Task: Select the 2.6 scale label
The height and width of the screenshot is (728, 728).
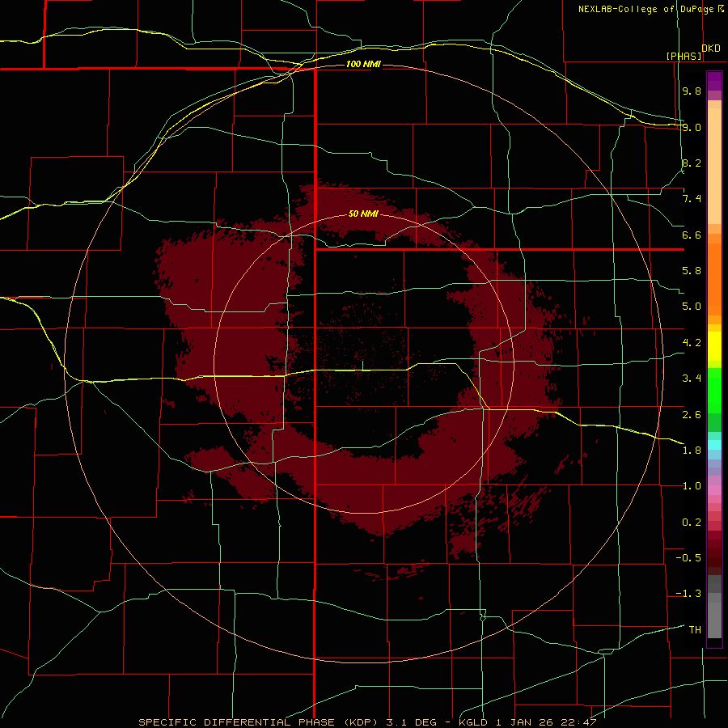Action: tap(692, 415)
